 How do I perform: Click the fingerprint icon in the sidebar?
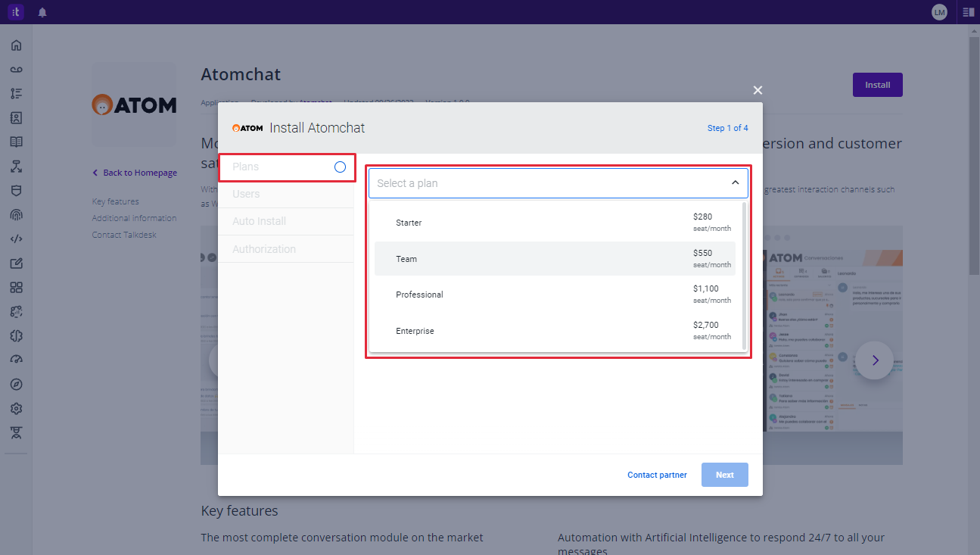16,215
